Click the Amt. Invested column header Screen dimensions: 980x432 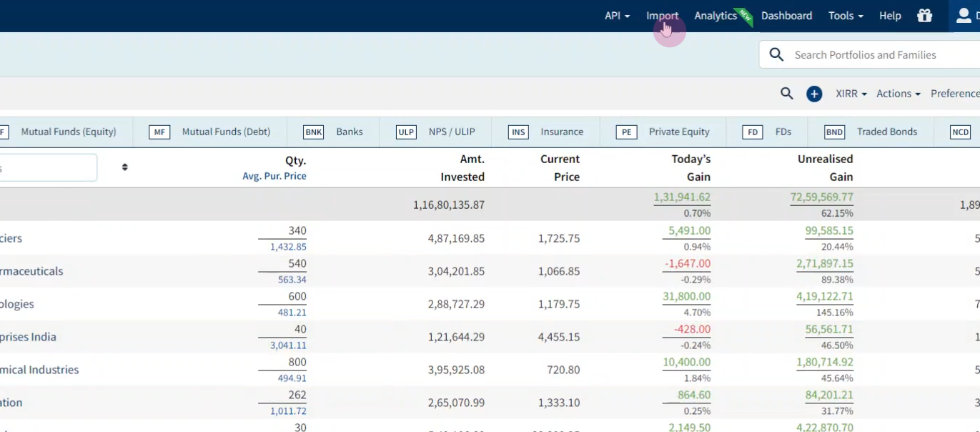462,168
